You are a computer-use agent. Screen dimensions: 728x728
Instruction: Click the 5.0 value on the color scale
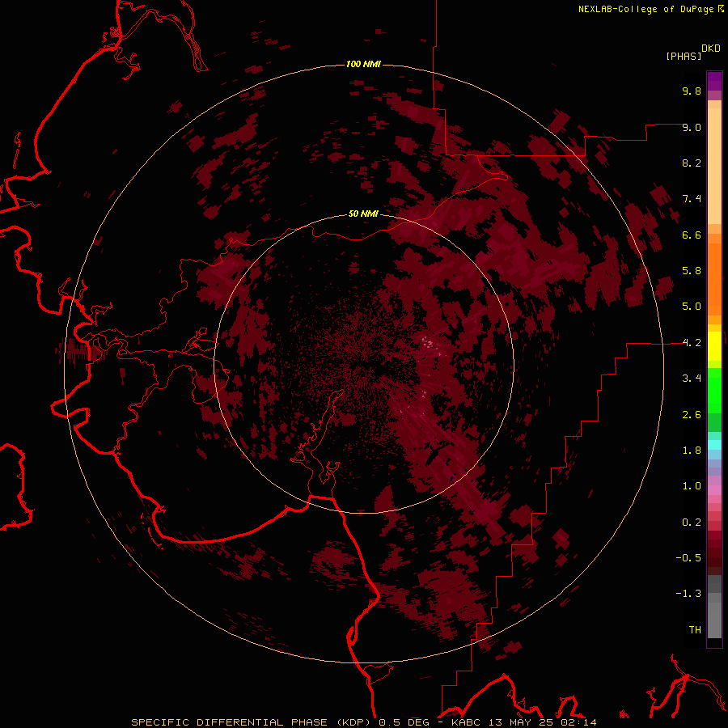tap(692, 307)
